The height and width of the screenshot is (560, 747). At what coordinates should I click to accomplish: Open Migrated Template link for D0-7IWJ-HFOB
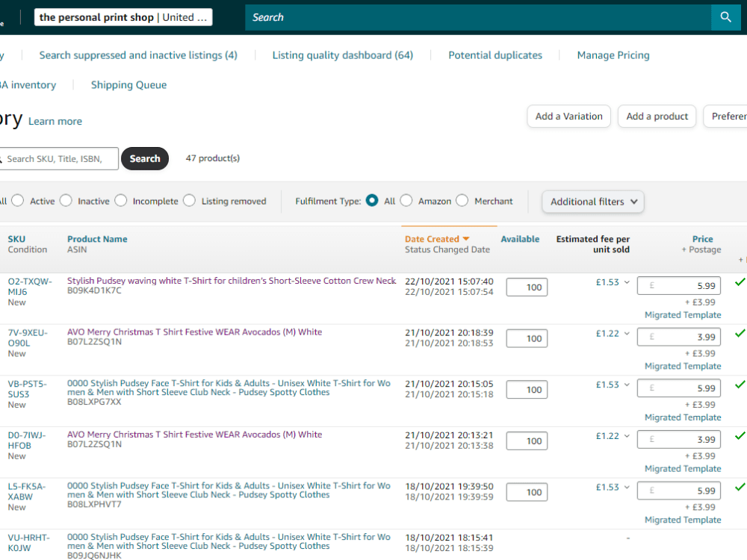(683, 469)
